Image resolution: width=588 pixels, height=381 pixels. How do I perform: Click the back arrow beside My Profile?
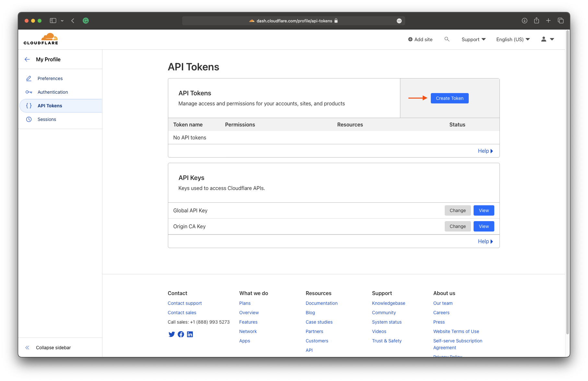(27, 59)
